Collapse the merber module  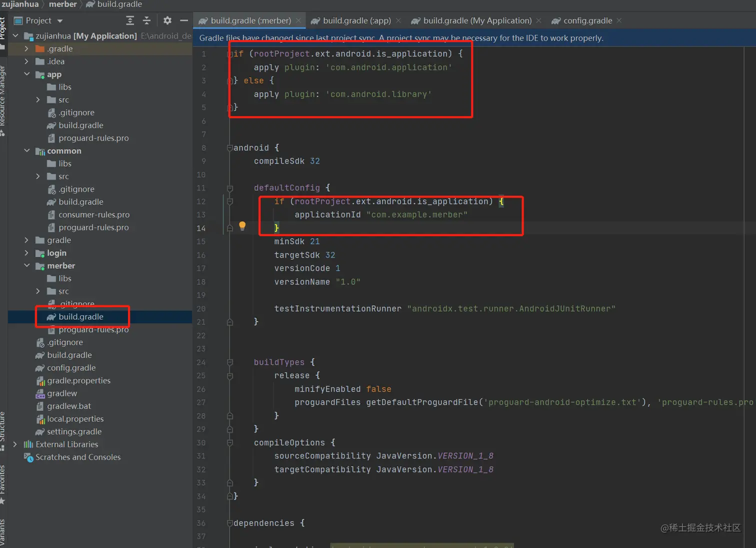point(26,266)
